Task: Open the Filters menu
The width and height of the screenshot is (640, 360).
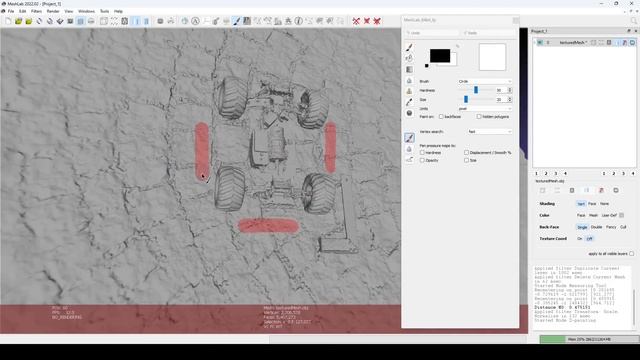Action: (x=36, y=11)
